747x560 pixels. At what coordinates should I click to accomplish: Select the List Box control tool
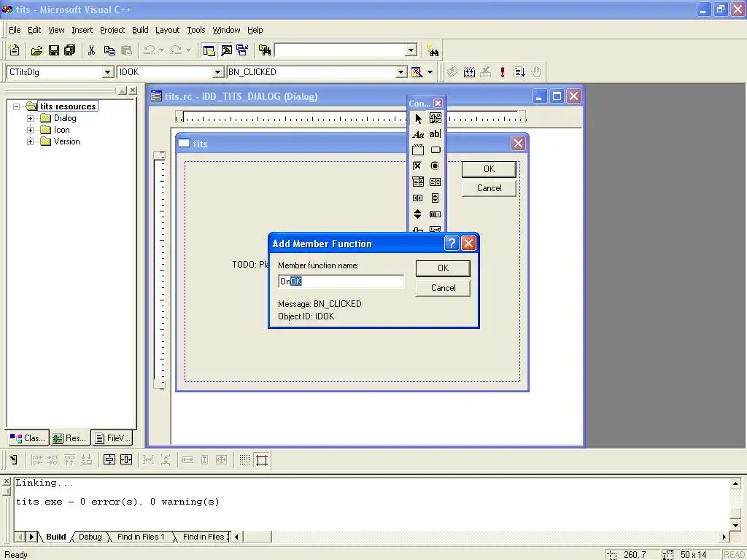coord(435,182)
